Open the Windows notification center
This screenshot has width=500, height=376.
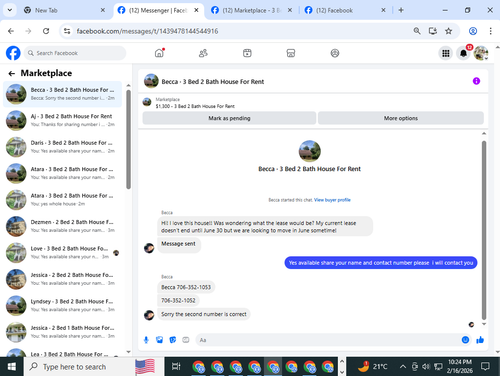[485, 367]
